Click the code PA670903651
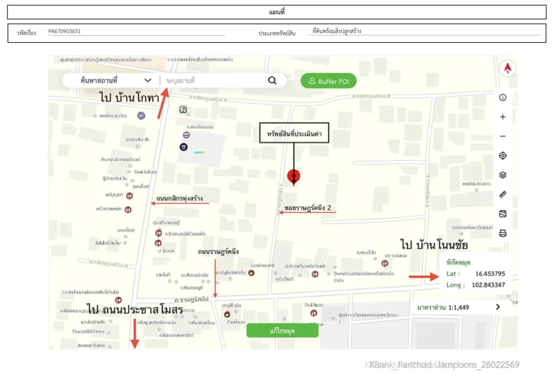 pos(64,31)
